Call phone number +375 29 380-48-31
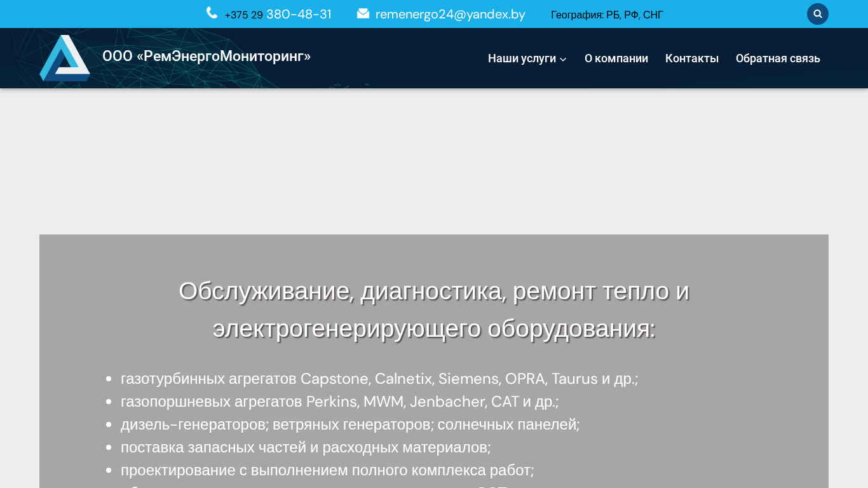The height and width of the screenshot is (488, 868). click(x=278, y=14)
